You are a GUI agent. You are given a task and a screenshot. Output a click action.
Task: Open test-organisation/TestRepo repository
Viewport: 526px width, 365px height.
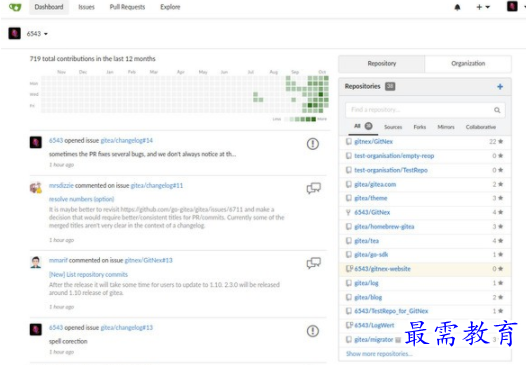tap(391, 170)
